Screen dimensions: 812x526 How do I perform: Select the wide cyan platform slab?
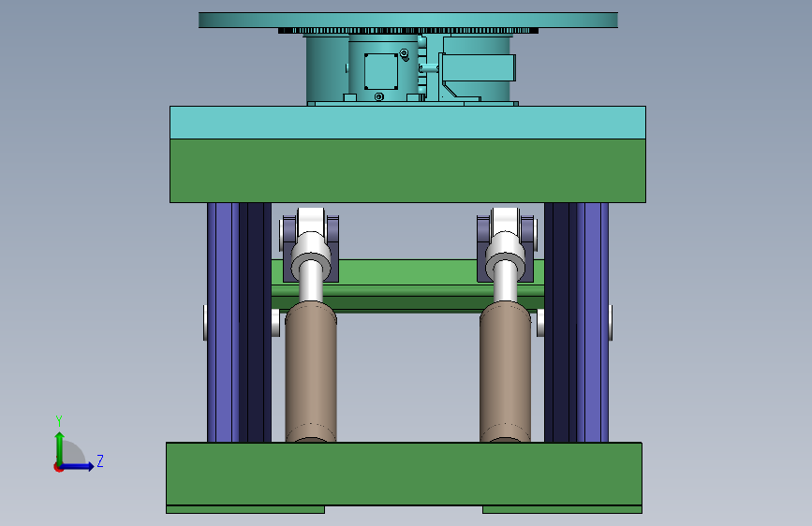(407, 123)
